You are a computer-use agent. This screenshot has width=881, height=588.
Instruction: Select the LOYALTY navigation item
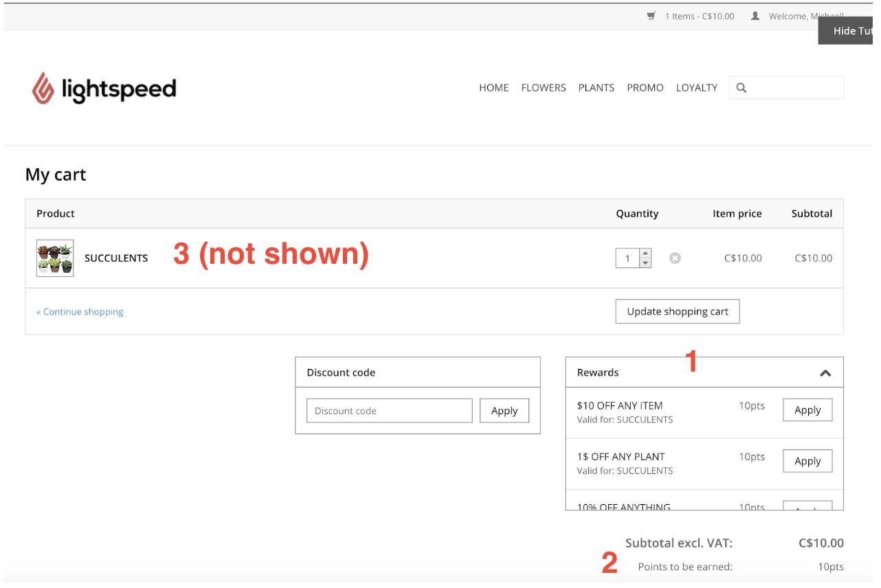[x=696, y=88]
